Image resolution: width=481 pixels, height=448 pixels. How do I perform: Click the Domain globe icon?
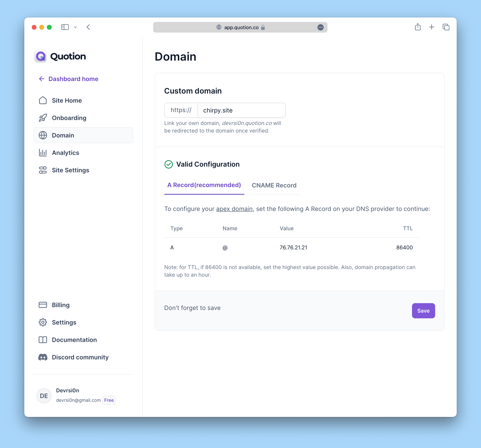pos(43,135)
